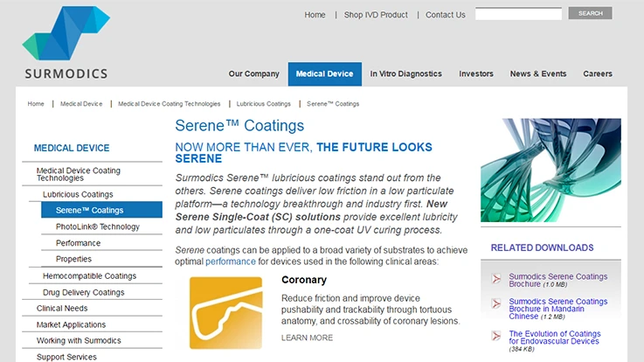Open the Our Company menu
644x362 pixels.
click(253, 74)
